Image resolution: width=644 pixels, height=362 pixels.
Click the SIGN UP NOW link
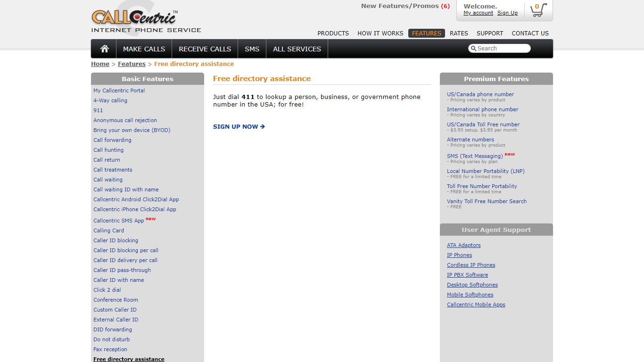coord(239,127)
